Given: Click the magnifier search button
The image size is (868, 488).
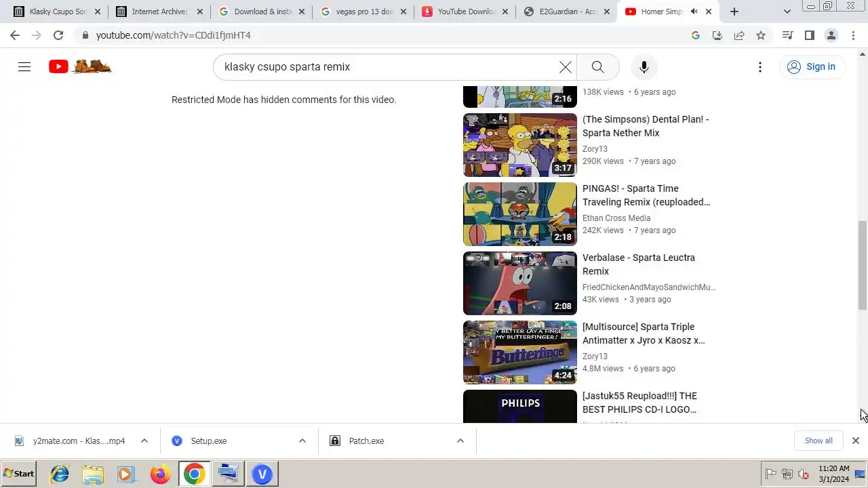Looking at the screenshot, I should tap(597, 66).
